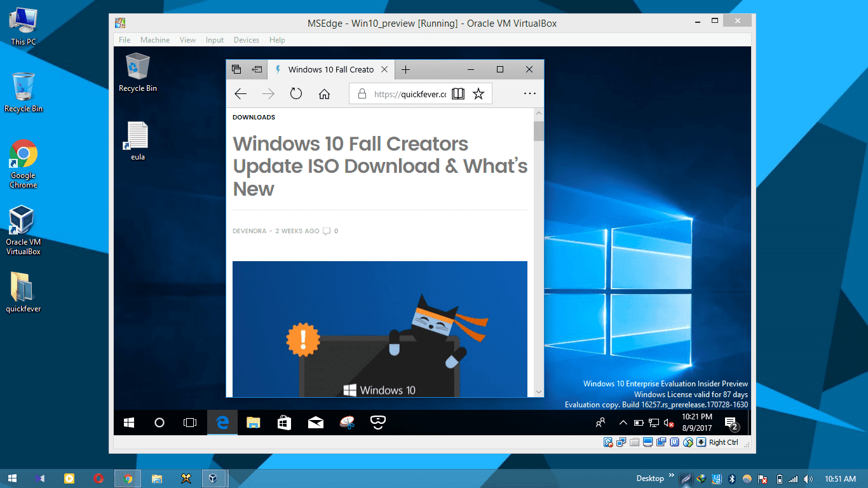The height and width of the screenshot is (488, 868).
Task: Click guest network status icon
Action: pos(653,423)
